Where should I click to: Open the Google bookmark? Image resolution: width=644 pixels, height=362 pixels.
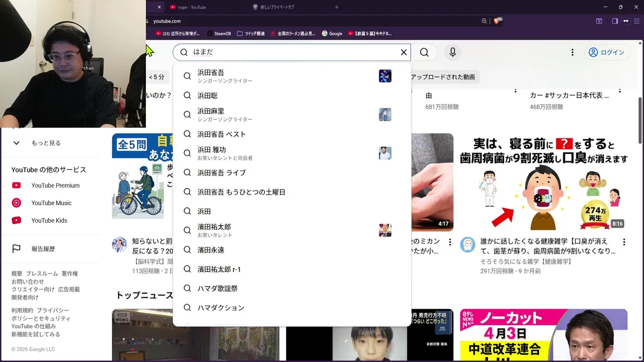(x=332, y=34)
